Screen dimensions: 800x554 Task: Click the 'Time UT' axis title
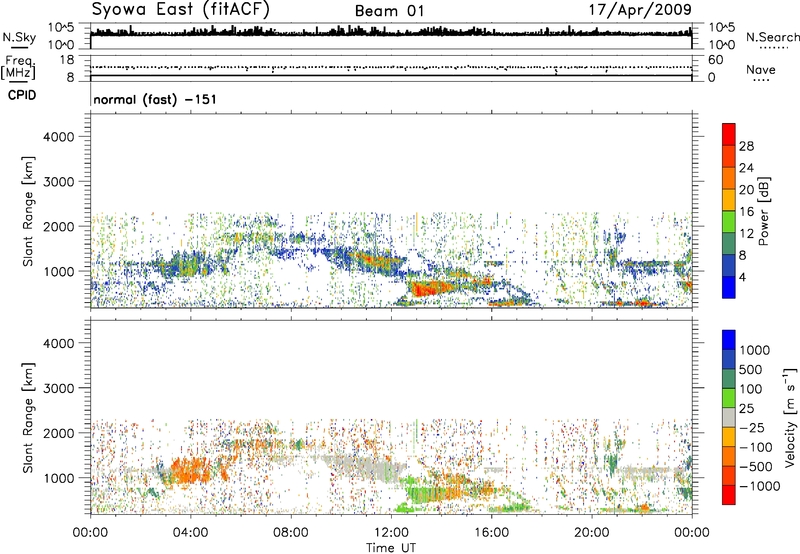pos(391,548)
